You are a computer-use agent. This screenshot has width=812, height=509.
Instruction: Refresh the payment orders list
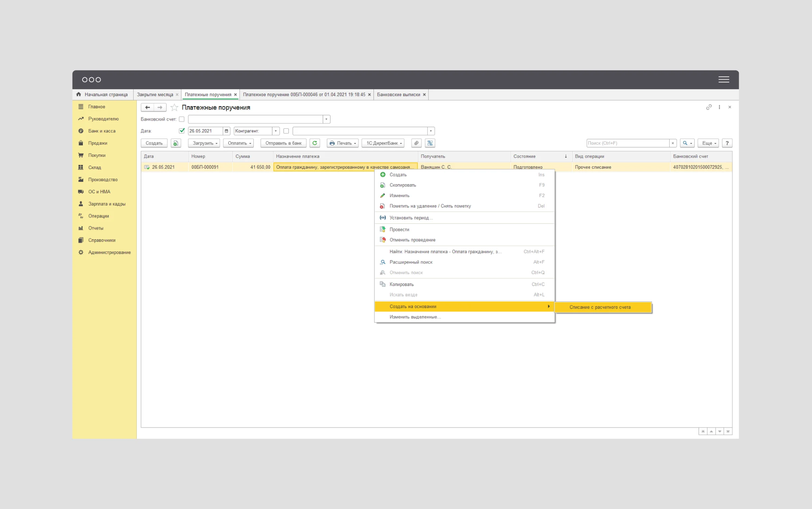[315, 143]
